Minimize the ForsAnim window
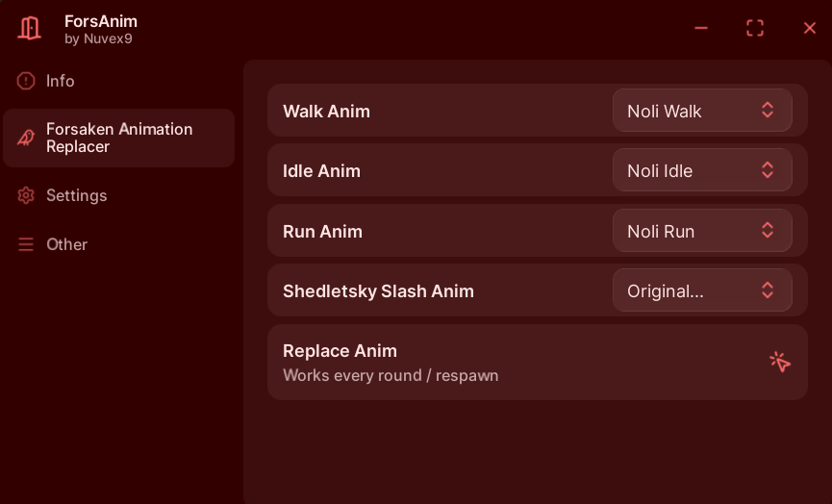This screenshot has height=504, width=832. tap(701, 28)
